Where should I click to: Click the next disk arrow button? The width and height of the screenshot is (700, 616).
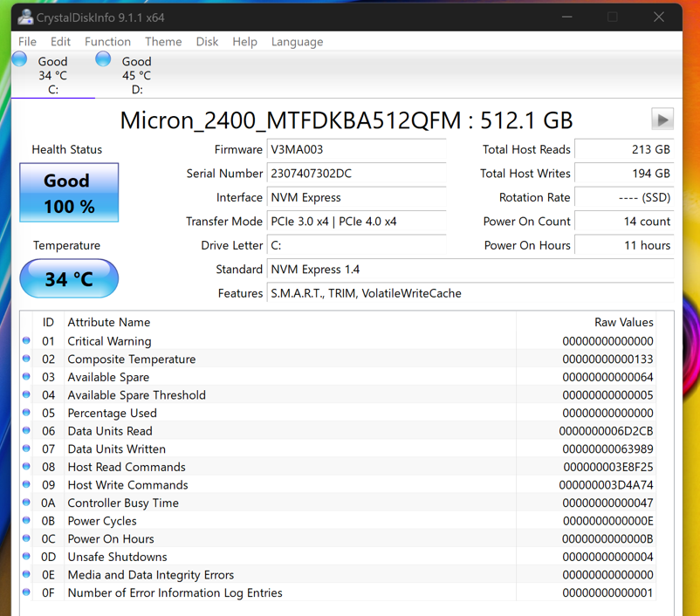click(x=662, y=120)
